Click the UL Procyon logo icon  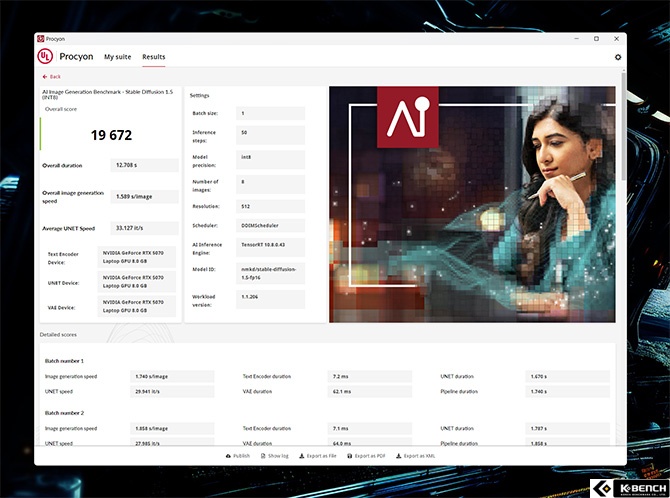(45, 57)
